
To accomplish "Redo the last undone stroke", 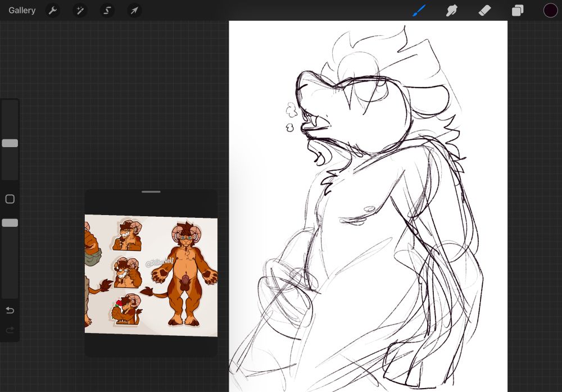I will [10, 330].
